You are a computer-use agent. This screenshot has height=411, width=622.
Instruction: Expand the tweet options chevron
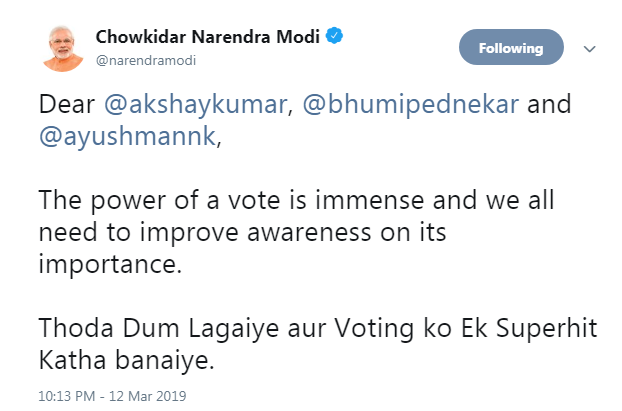click(589, 49)
